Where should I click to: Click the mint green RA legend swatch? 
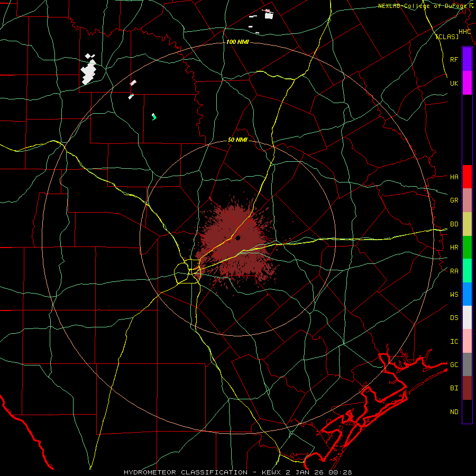[467, 271]
